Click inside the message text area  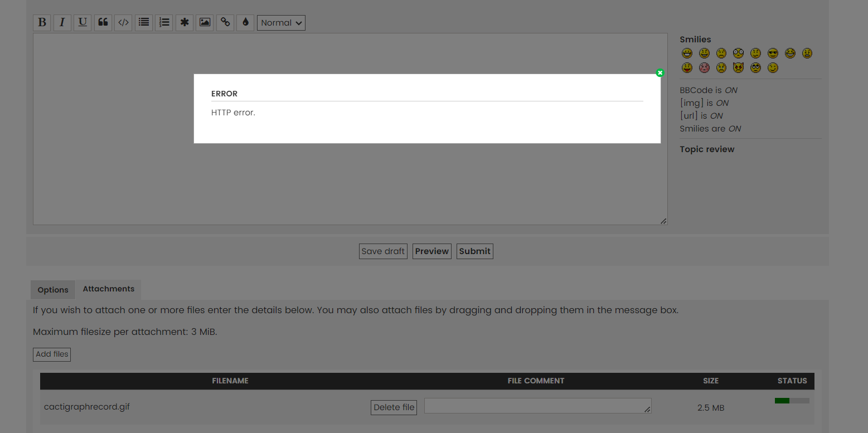pyautogui.click(x=350, y=129)
